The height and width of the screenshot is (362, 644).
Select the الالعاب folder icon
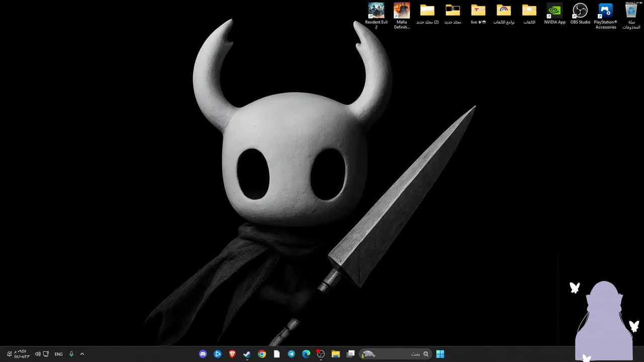pyautogui.click(x=529, y=14)
